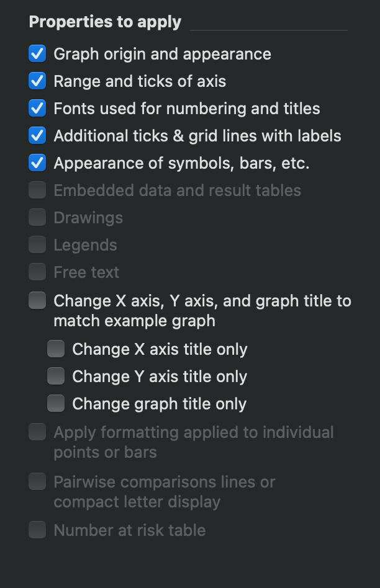The width and height of the screenshot is (380, 588).
Task: Click the Pairwise comparisons lines checkbox
Action: [37, 482]
